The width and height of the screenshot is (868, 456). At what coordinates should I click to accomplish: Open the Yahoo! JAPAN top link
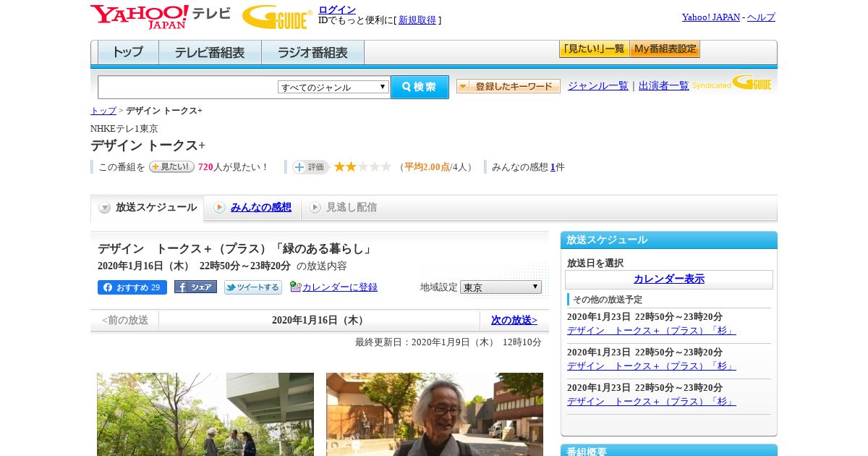(x=711, y=17)
